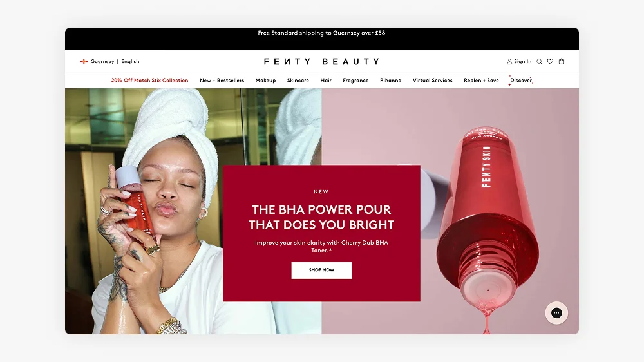644x362 pixels.
Task: Change the English language selector
Action: 130,62
